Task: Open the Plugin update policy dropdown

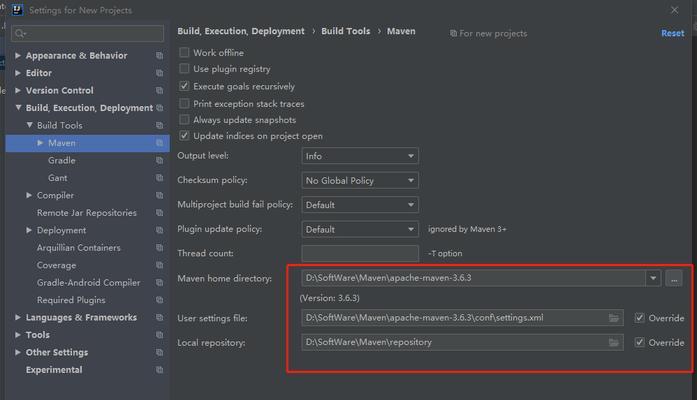Action: (x=360, y=229)
